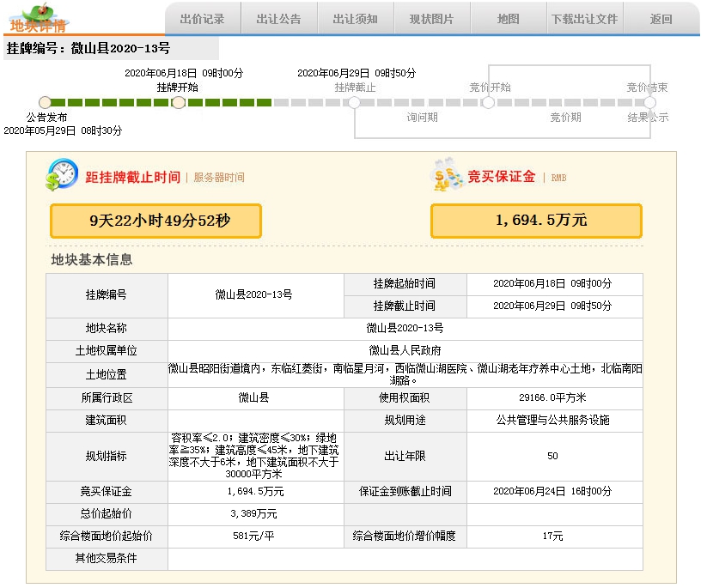This screenshot has height=588, width=707.
Task: Click the 竞买保证金 table value 1,694.5万元
Action: pos(256,492)
